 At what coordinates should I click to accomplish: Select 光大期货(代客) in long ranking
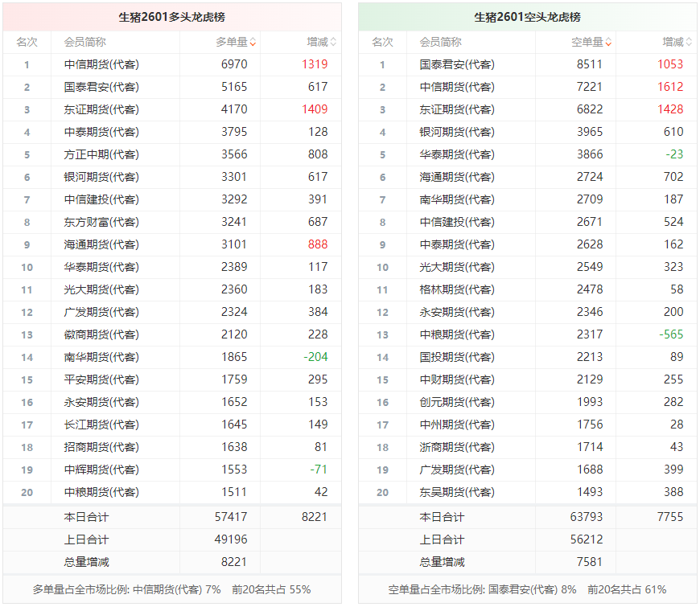[x=101, y=290]
